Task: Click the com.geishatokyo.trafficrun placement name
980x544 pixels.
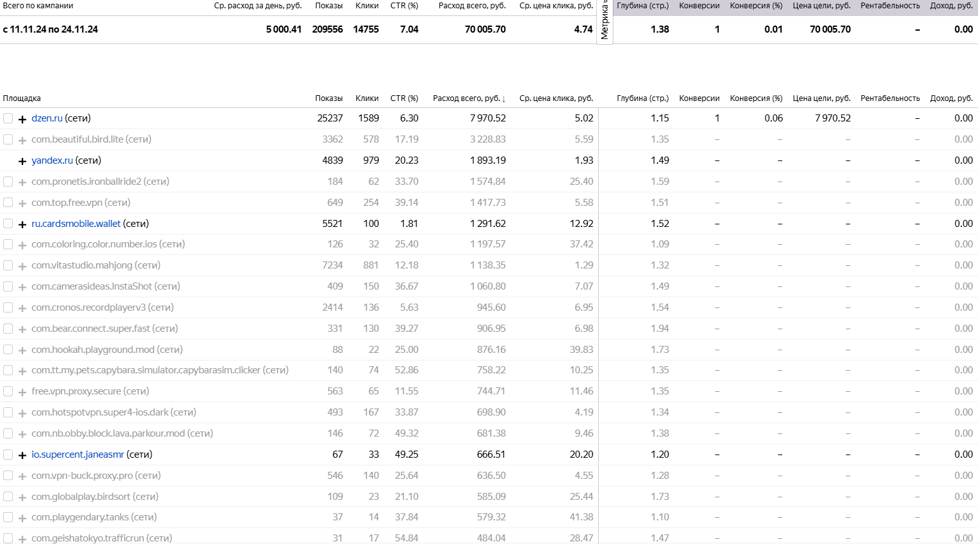Action: (x=88, y=538)
